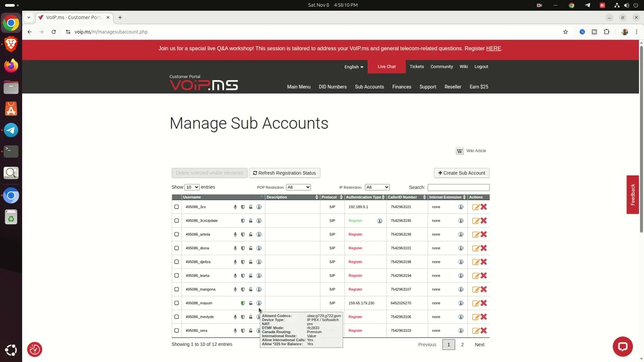
Task: Click internal extension info icon for 495086_learta
Action: pos(460,276)
